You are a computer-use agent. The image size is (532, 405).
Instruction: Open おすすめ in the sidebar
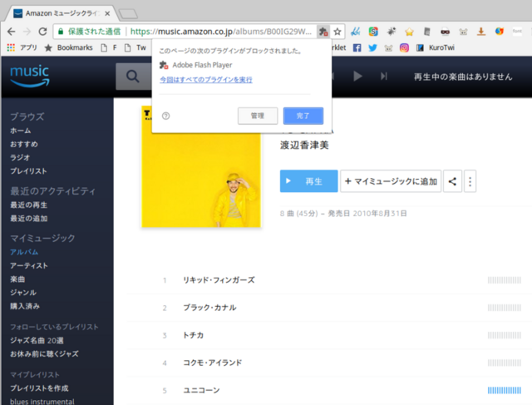24,144
